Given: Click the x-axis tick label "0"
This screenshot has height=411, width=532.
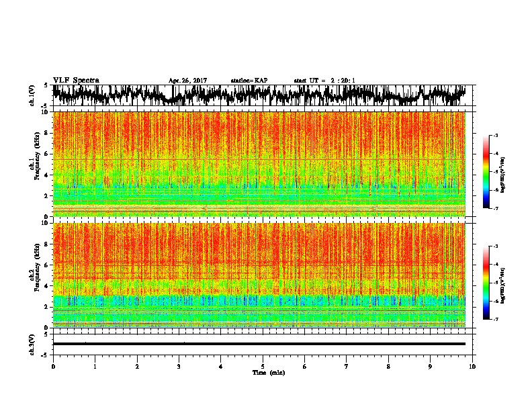Looking at the screenshot, I should tap(53, 367).
